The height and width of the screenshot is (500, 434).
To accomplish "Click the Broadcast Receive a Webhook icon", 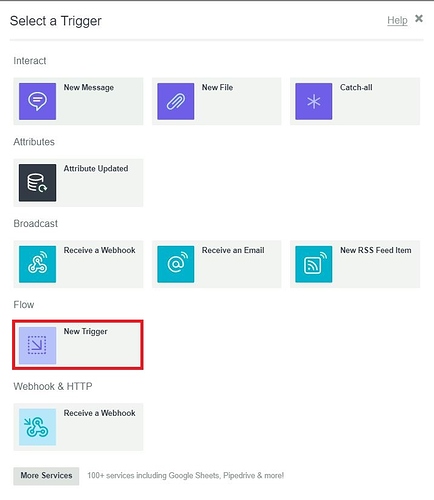I will (x=37, y=264).
